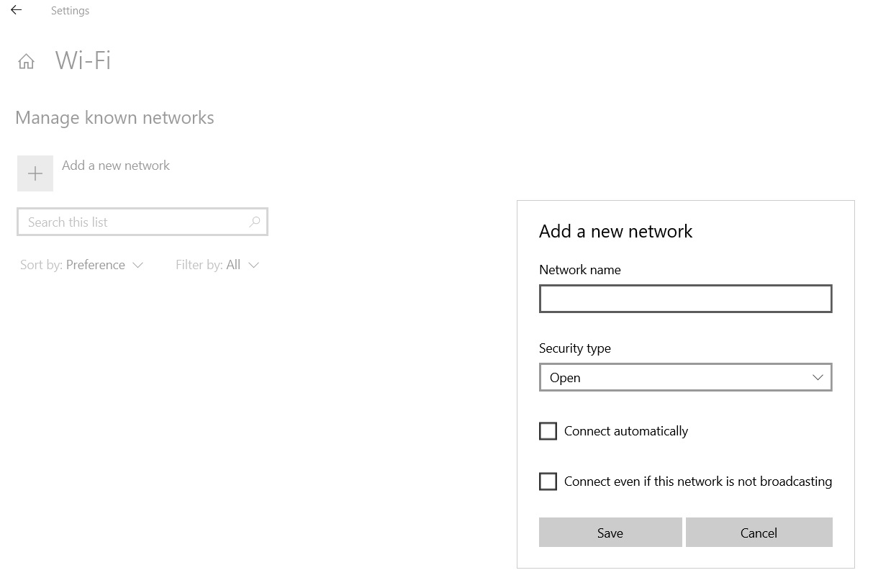
Task: Open the Sort by Preference dropdown
Action: click(x=82, y=265)
